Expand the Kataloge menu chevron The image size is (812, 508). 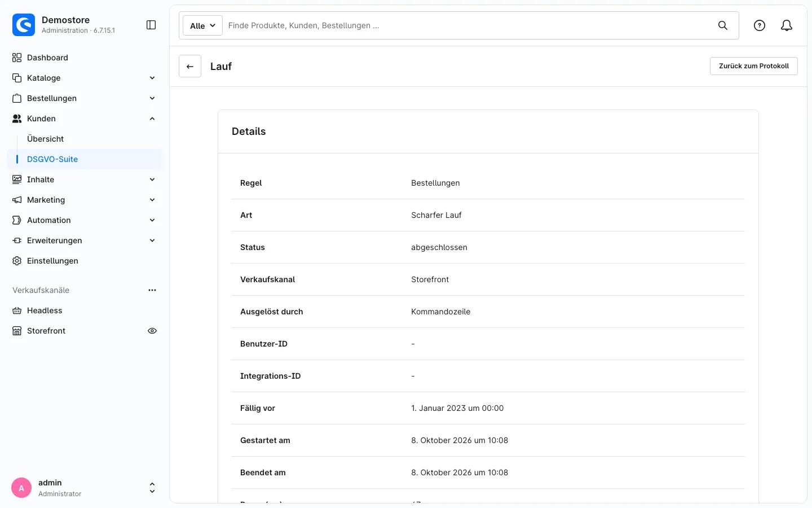pyautogui.click(x=152, y=78)
